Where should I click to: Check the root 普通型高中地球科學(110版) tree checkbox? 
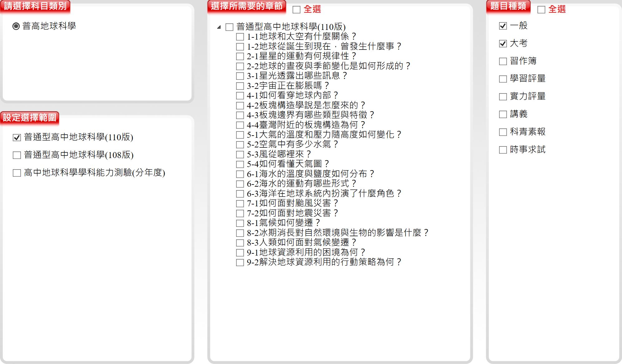pyautogui.click(x=229, y=27)
